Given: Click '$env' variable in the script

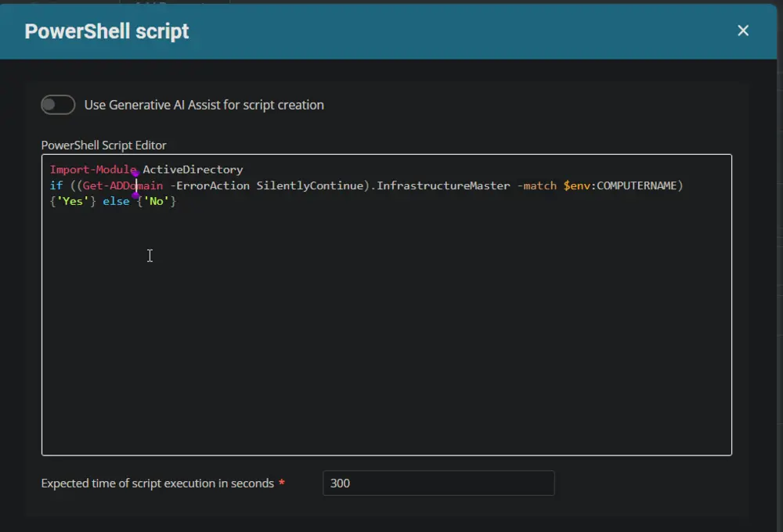Looking at the screenshot, I should 577,185.
